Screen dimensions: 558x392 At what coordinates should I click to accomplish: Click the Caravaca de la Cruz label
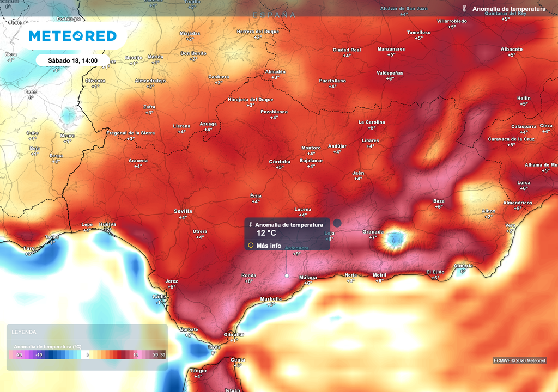pyautogui.click(x=511, y=139)
